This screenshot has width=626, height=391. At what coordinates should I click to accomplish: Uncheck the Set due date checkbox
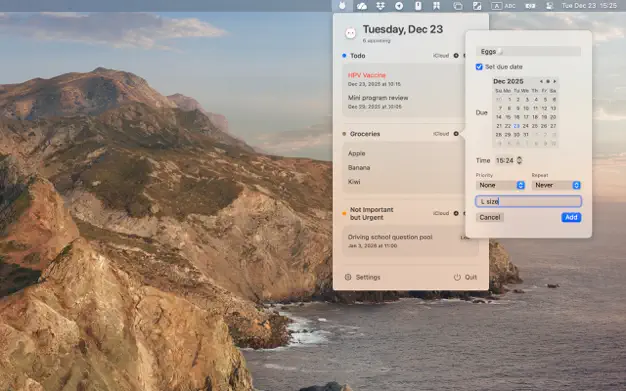coord(479,67)
